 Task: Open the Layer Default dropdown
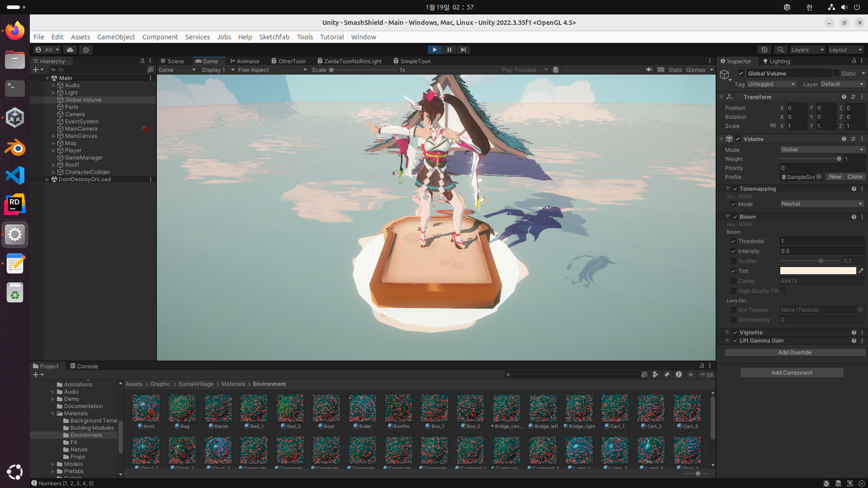tap(842, 84)
